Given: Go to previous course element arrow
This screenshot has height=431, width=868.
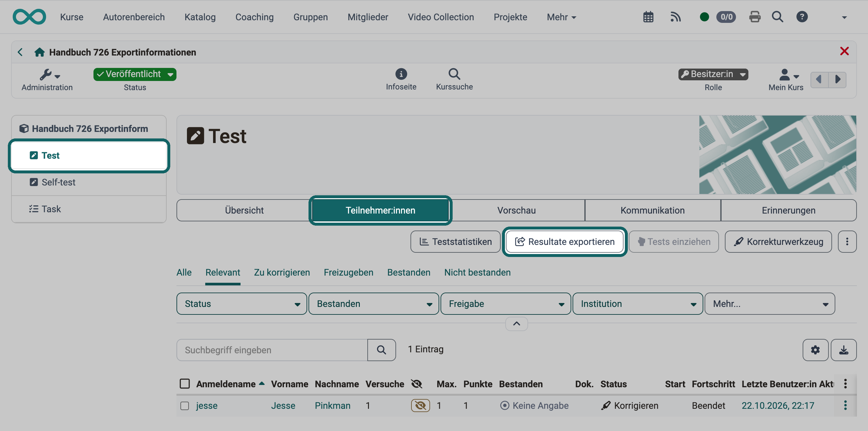Looking at the screenshot, I should 819,80.
